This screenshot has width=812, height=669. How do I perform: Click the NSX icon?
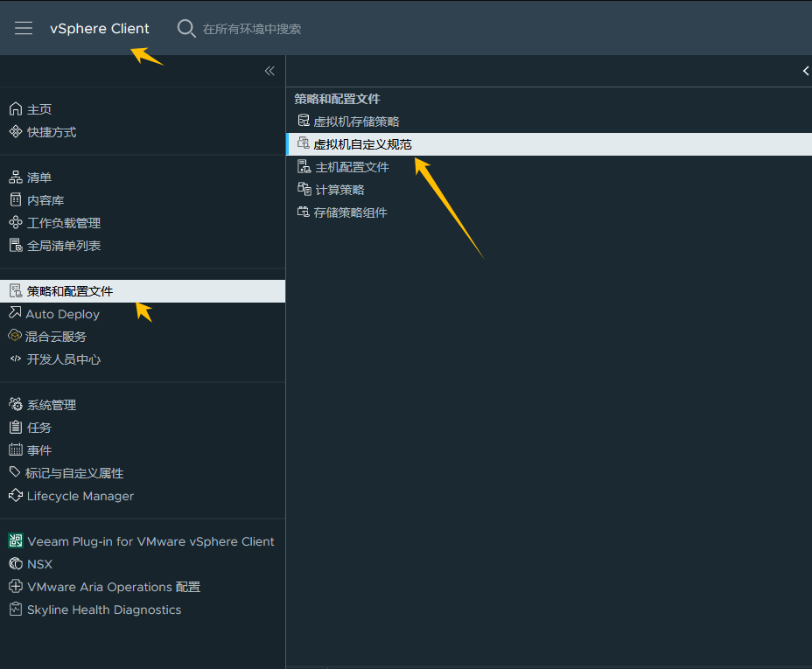tap(16, 563)
